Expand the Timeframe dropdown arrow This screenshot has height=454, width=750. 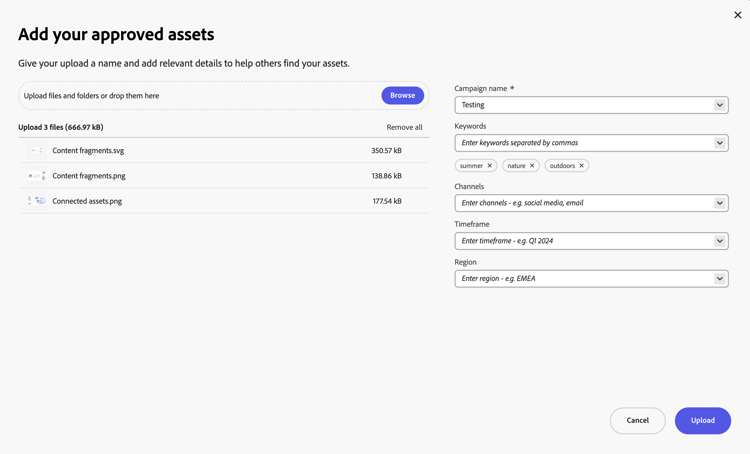(719, 241)
